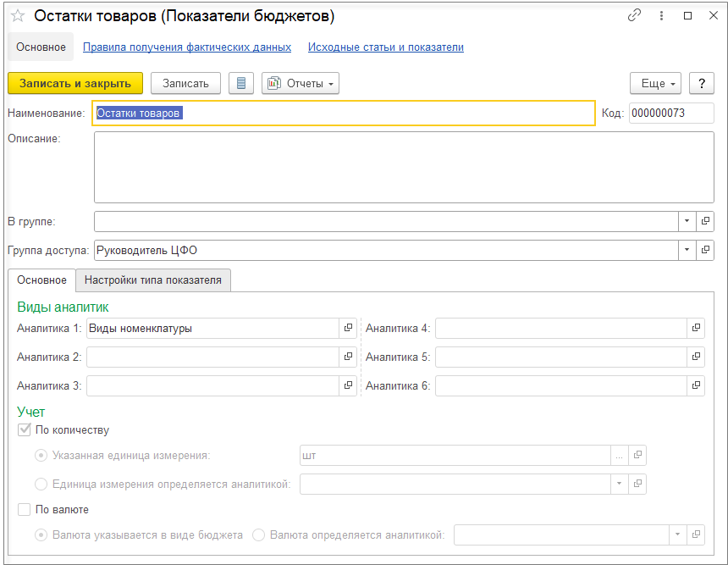Screen dimensions: 728x565
Task: Open the three-dot window menu
Action: (659, 15)
